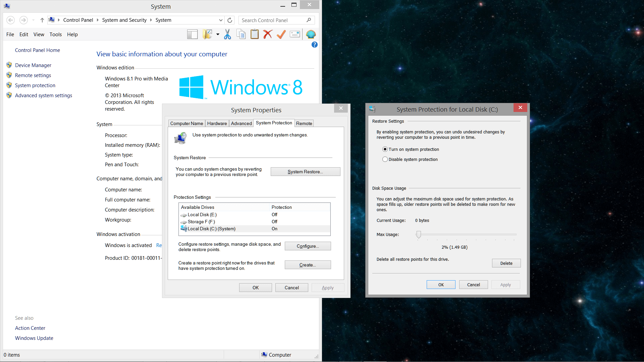
Task: Click the Max Usage slider handle
Action: point(418,234)
